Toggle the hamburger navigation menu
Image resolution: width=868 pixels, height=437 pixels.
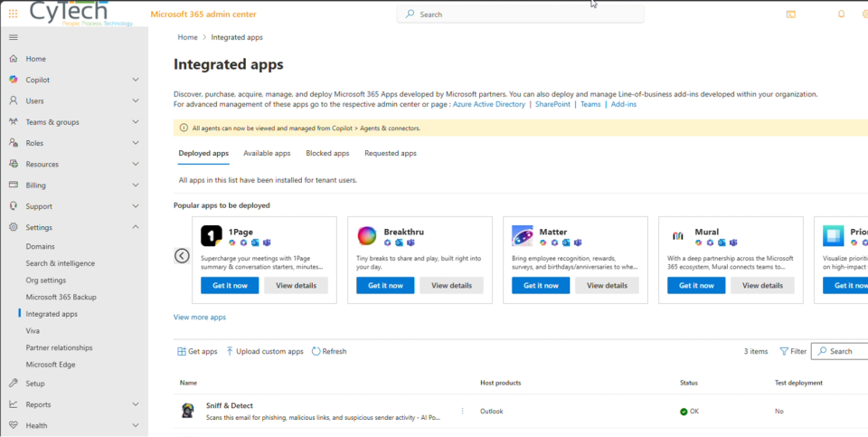click(14, 38)
